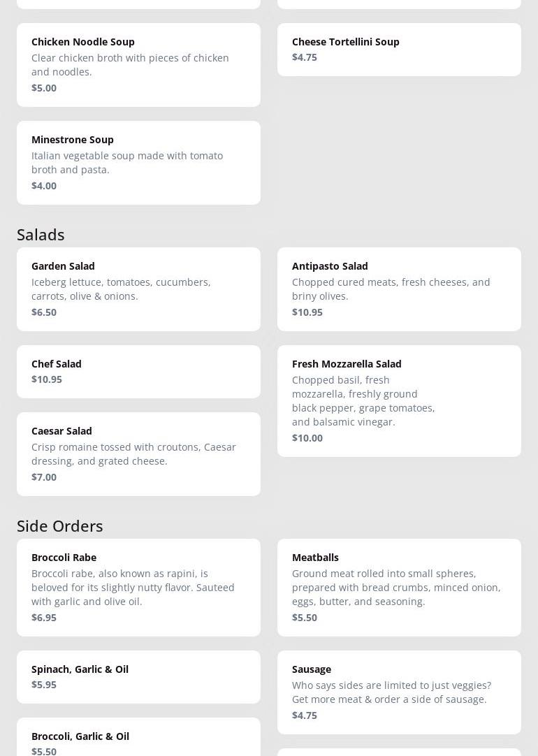Open the Broccoli Rabe side order
This screenshot has width=538, height=756.
click(138, 588)
